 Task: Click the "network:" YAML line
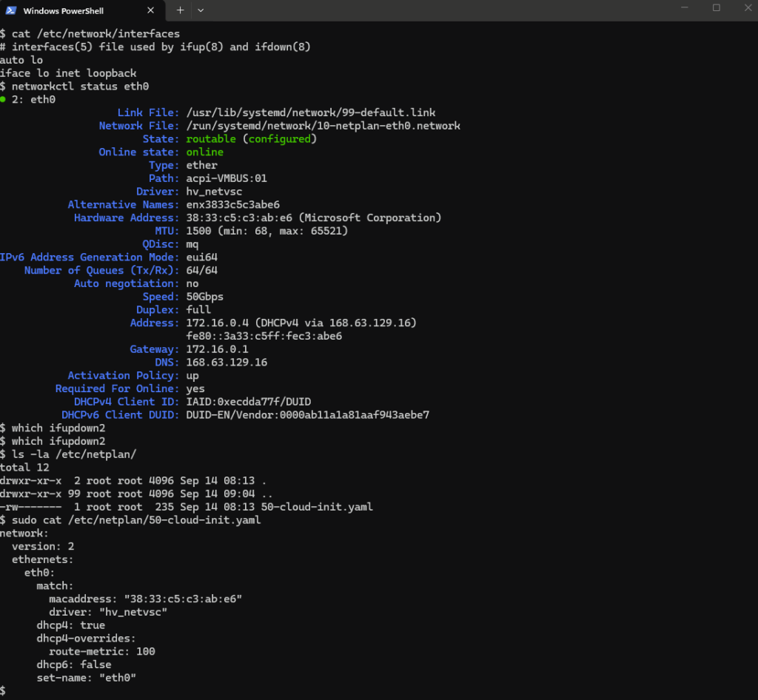coord(24,534)
